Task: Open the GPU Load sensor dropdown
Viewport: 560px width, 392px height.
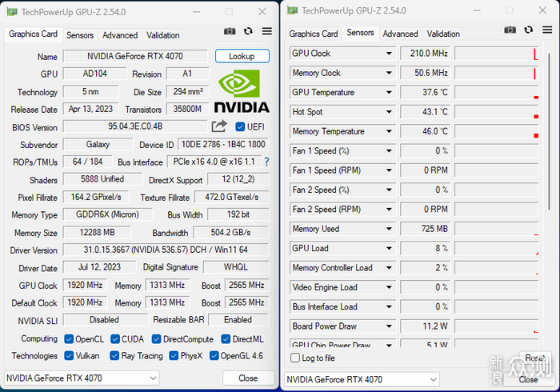Action: (x=389, y=248)
